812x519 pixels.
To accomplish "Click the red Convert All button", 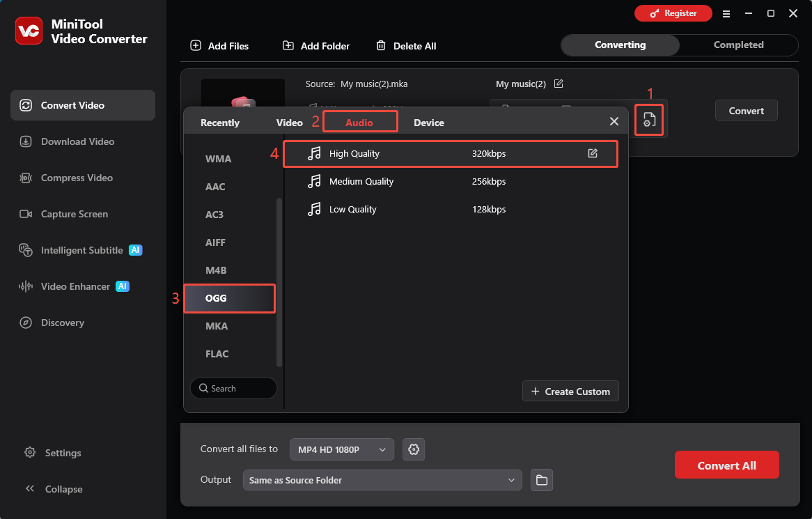I will coord(726,465).
